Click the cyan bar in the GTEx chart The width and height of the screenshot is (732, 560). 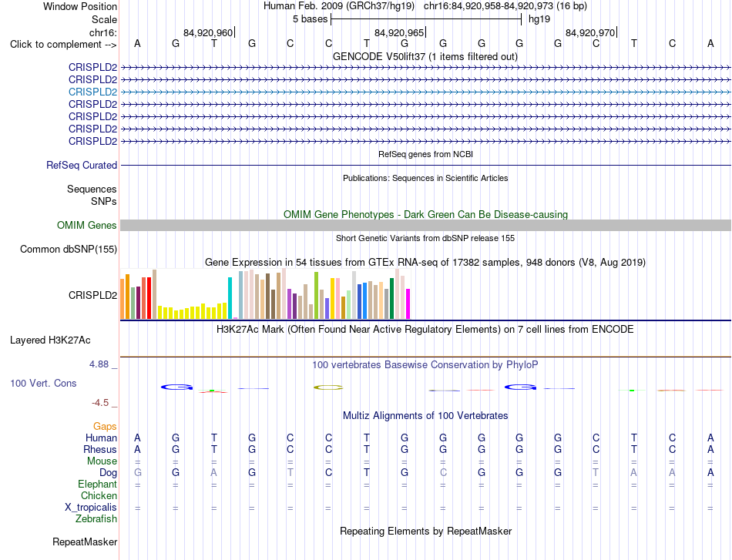tap(230, 298)
